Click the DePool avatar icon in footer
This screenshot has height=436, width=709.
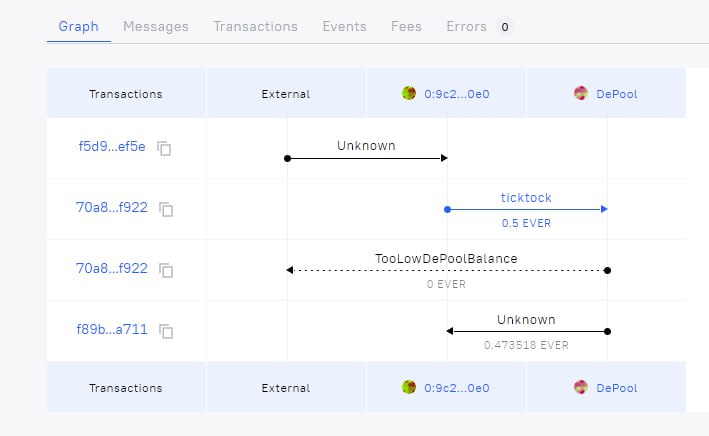click(x=581, y=386)
